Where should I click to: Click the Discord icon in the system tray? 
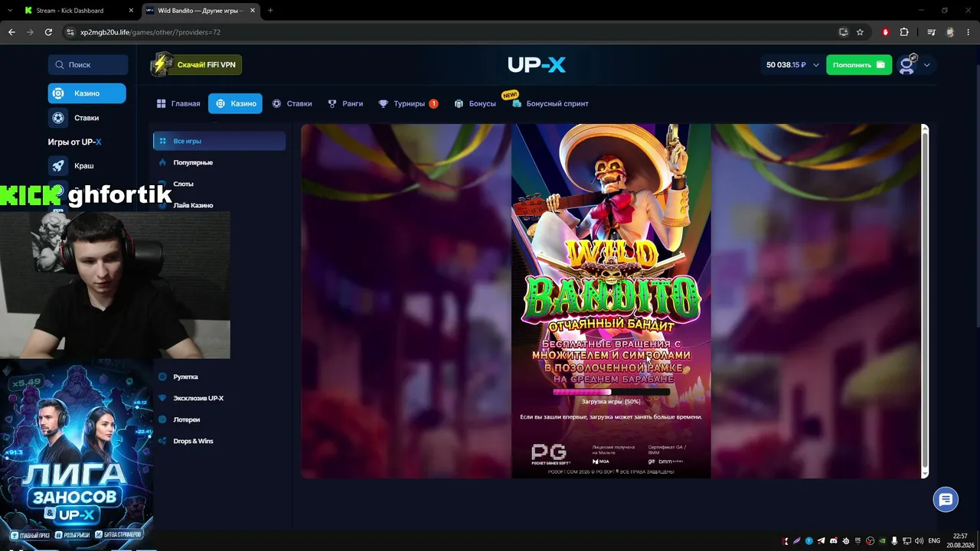pos(834,541)
